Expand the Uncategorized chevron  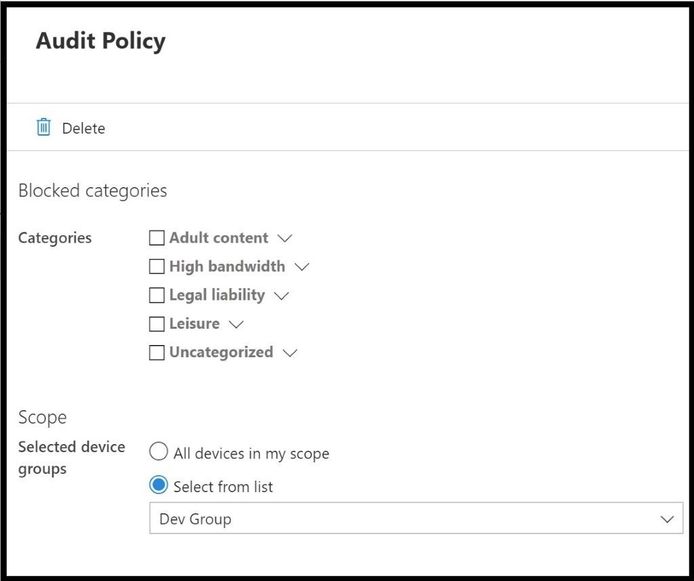point(290,354)
